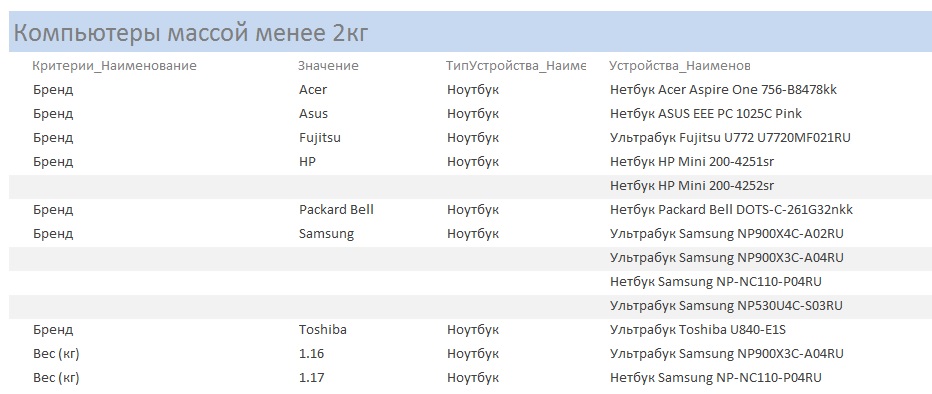
Task: Click Нетбук Acer Aspire One 756-B8478kk entry
Action: tap(723, 90)
